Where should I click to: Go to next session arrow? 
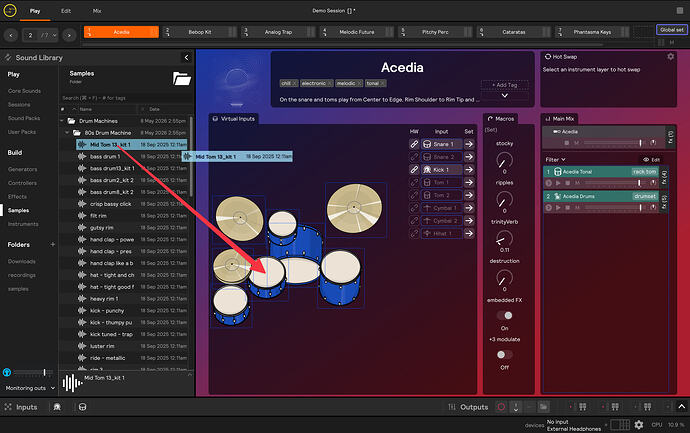click(69, 35)
